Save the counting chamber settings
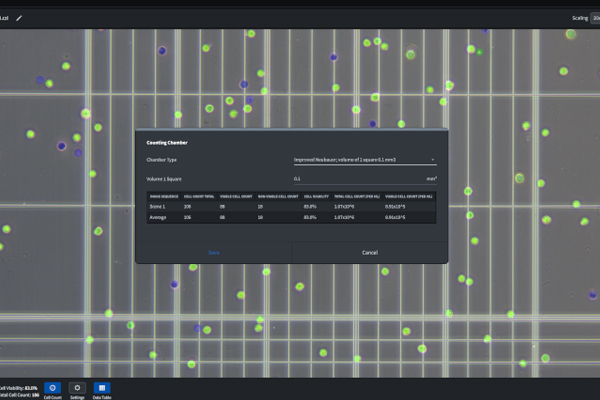This screenshot has height=400, width=600. [x=214, y=252]
